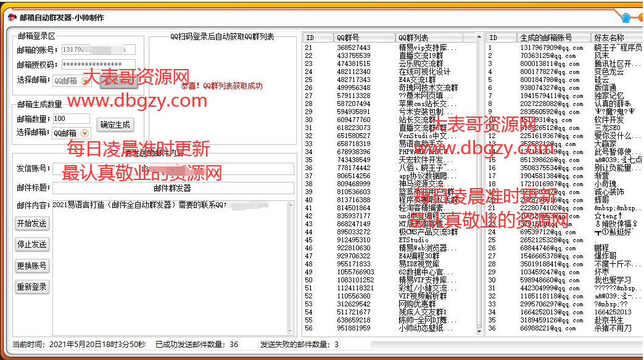Open the 选择邮箱 combo box in the login area
The image size is (644, 360).
click(68, 81)
